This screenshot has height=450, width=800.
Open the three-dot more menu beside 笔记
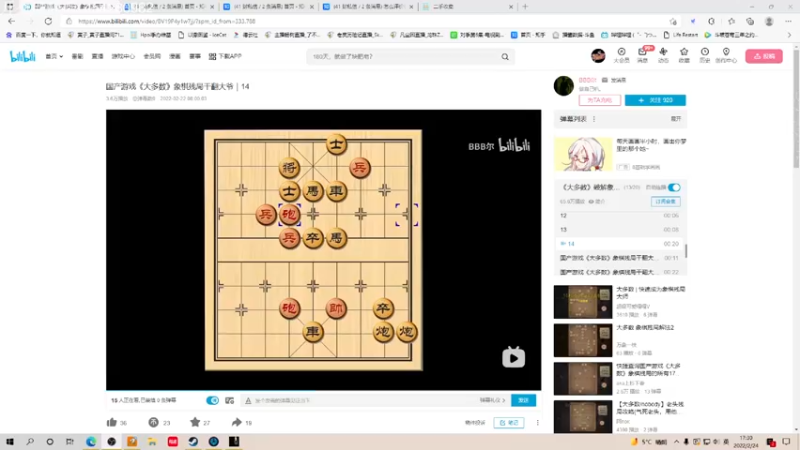[x=537, y=422]
